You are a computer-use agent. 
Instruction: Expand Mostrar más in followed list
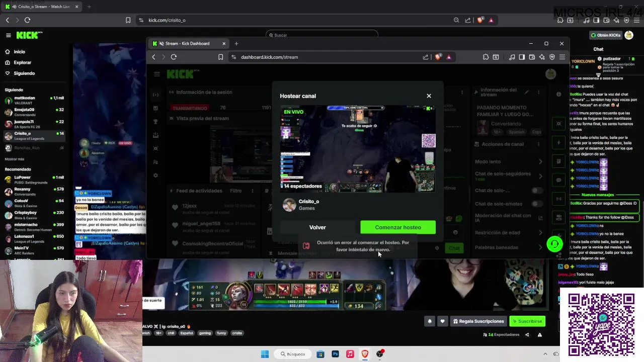click(x=15, y=159)
